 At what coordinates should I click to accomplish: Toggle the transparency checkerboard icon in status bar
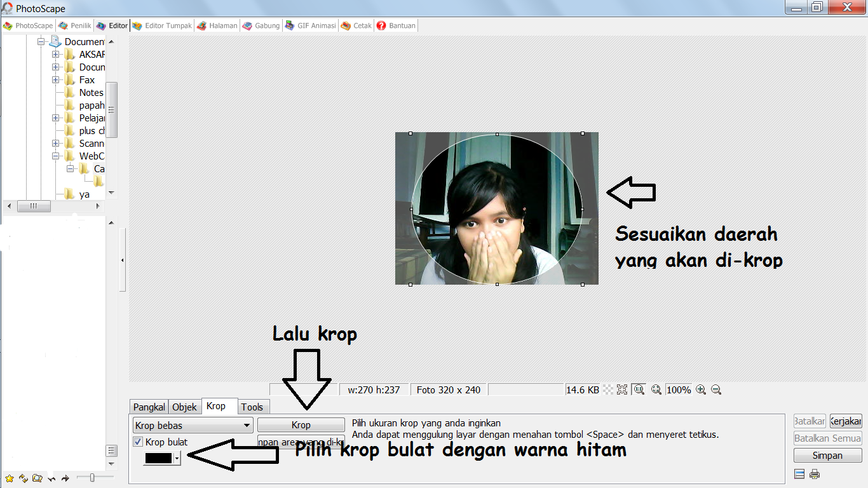point(608,390)
